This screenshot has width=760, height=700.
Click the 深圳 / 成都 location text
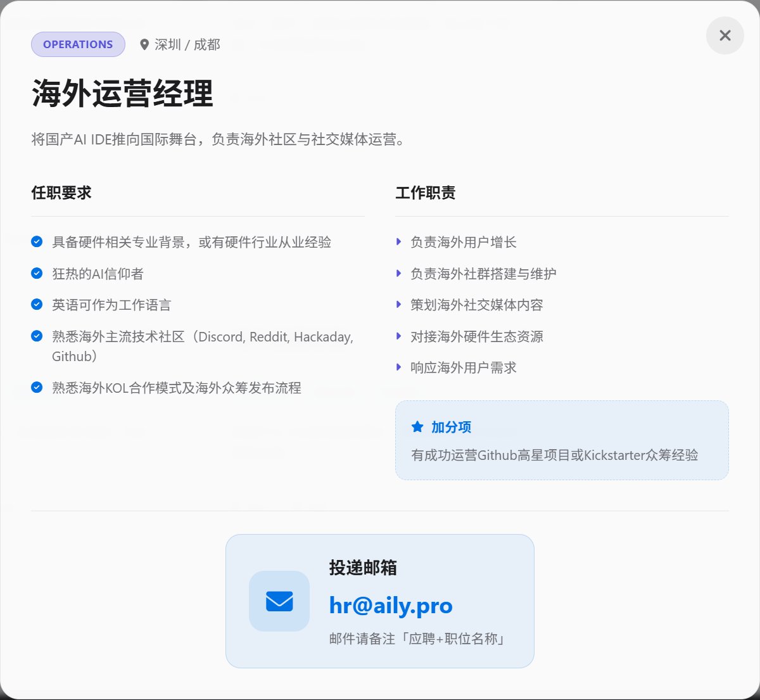[187, 44]
